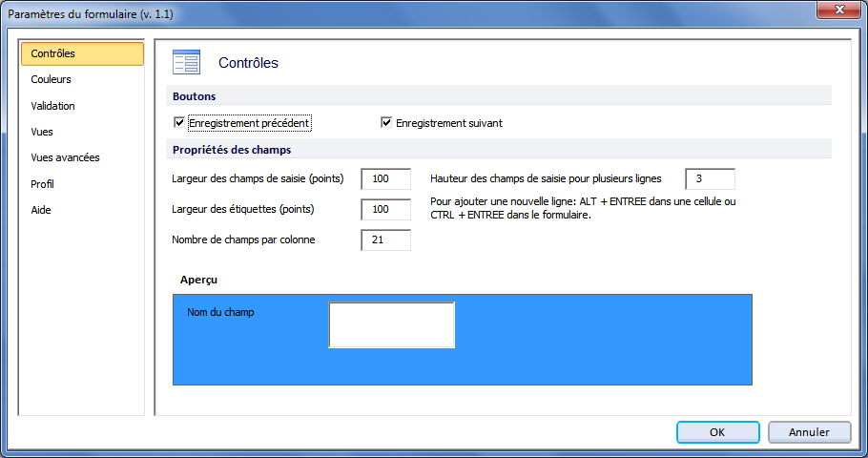
Task: Open the Couleurs section
Action: [51, 79]
